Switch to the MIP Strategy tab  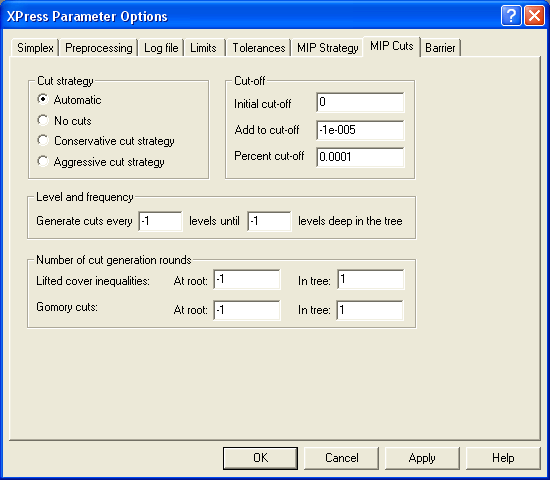click(x=328, y=48)
